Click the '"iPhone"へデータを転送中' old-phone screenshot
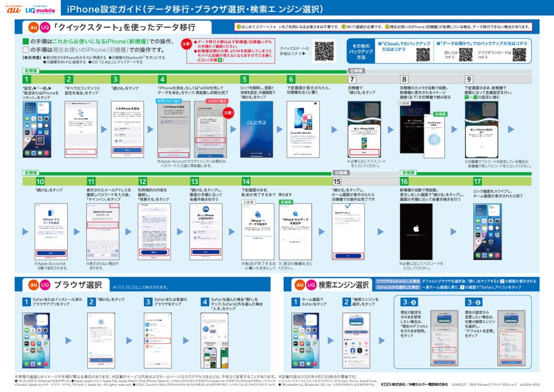 point(258,231)
